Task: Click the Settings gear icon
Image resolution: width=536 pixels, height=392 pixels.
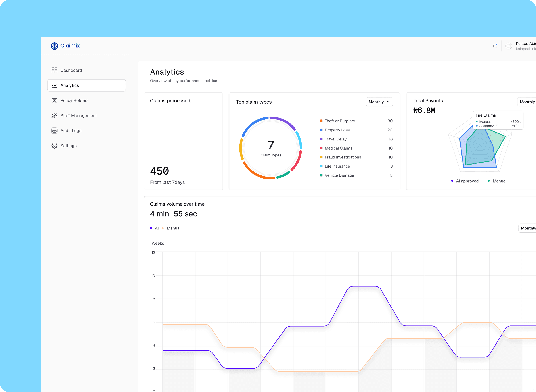Action: [x=54, y=146]
